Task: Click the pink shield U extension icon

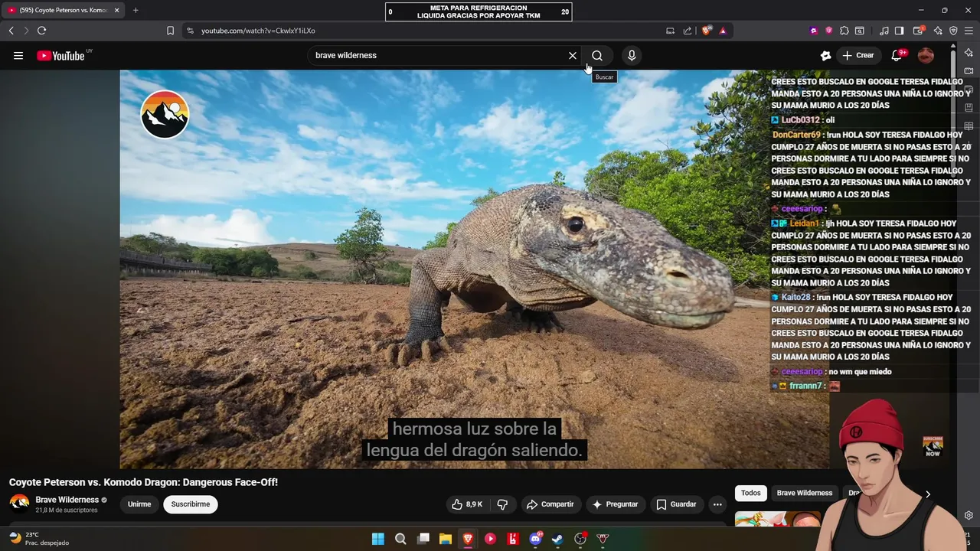Action: click(828, 31)
